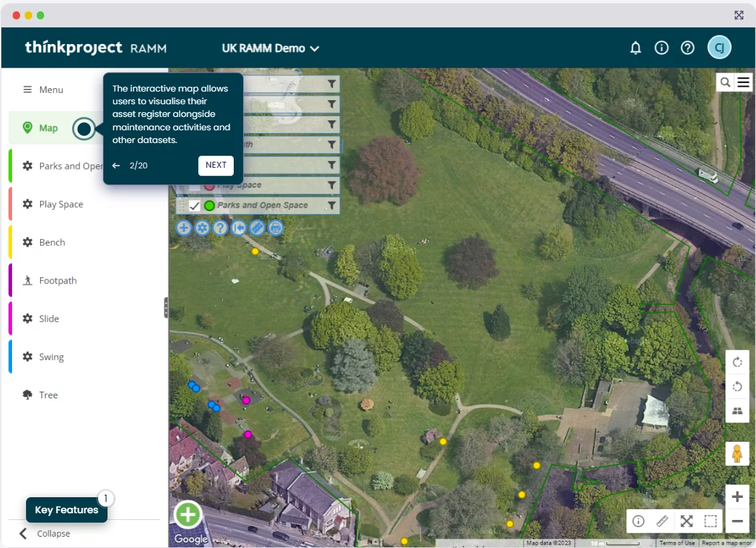
Task: Open the UK RAMM Demo dropdown
Action: (270, 48)
